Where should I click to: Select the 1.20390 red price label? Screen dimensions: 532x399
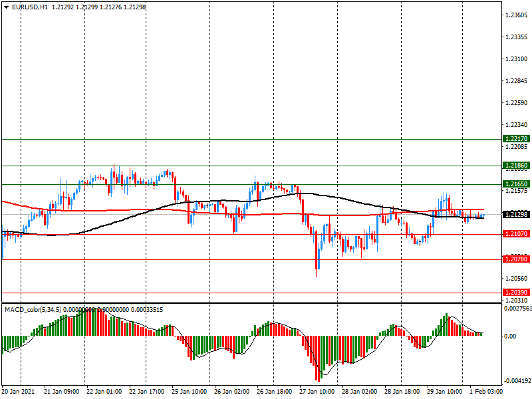coord(516,293)
